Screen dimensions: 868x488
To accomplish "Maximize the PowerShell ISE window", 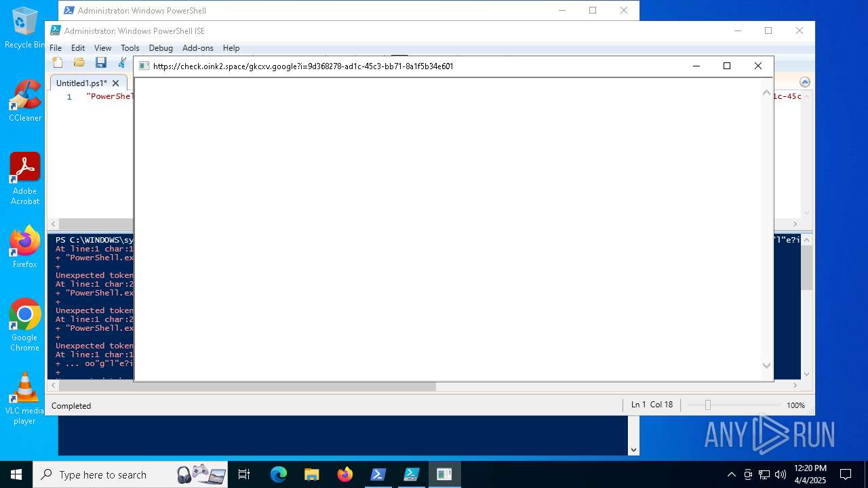I will click(x=768, y=30).
